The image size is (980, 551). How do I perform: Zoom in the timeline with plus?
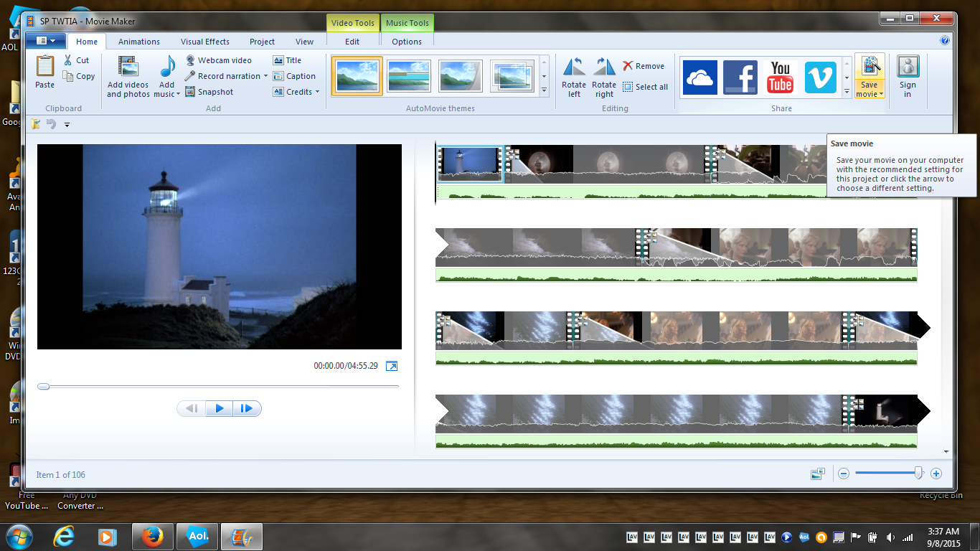936,474
